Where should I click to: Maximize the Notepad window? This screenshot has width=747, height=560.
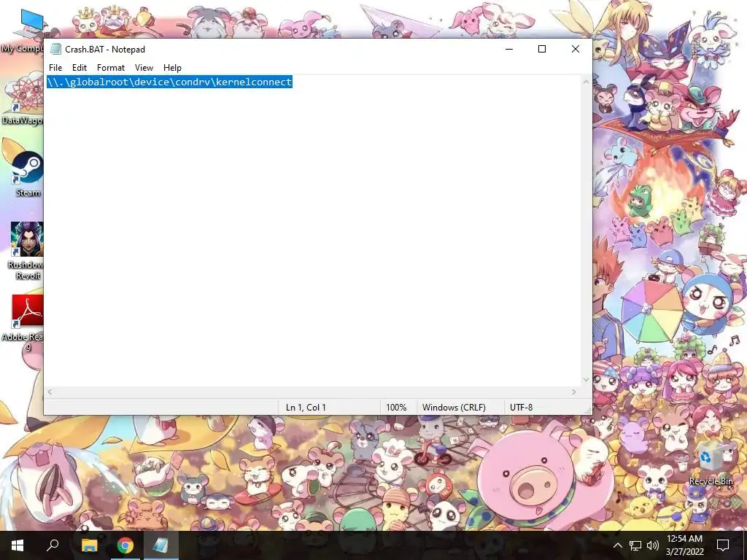(542, 49)
